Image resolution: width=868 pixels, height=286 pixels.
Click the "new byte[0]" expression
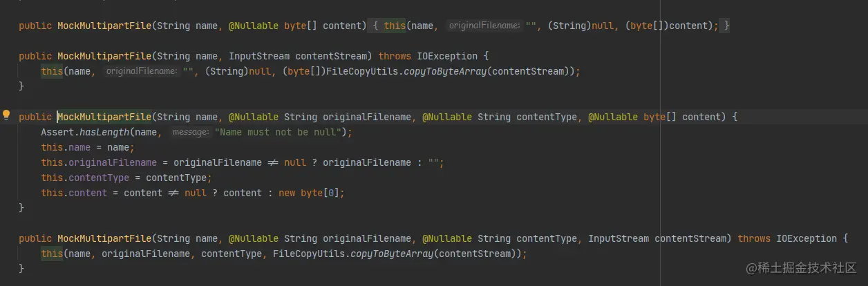(308, 193)
